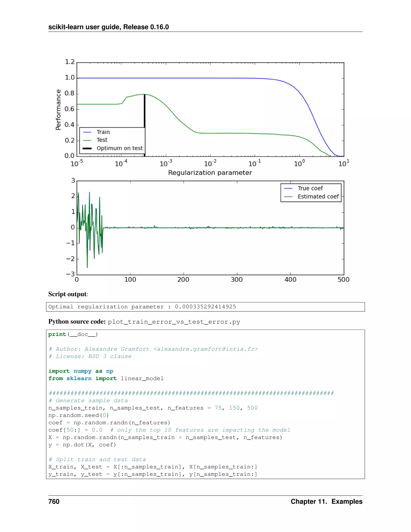Click the 'print(__doc__)' code line
The width and height of the screenshot is (411, 532).
pyautogui.click(x=73, y=334)
